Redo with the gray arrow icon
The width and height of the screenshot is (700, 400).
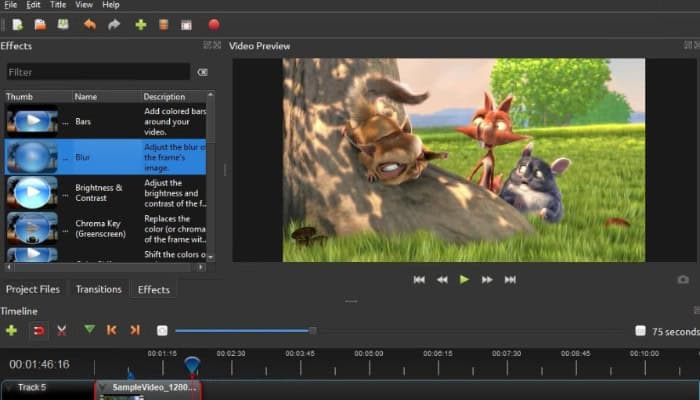(x=114, y=25)
